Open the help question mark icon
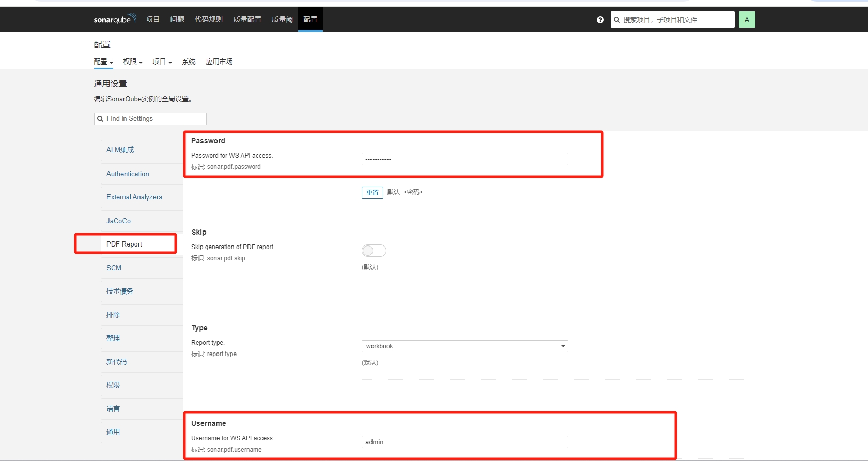The image size is (868, 461). click(x=600, y=20)
